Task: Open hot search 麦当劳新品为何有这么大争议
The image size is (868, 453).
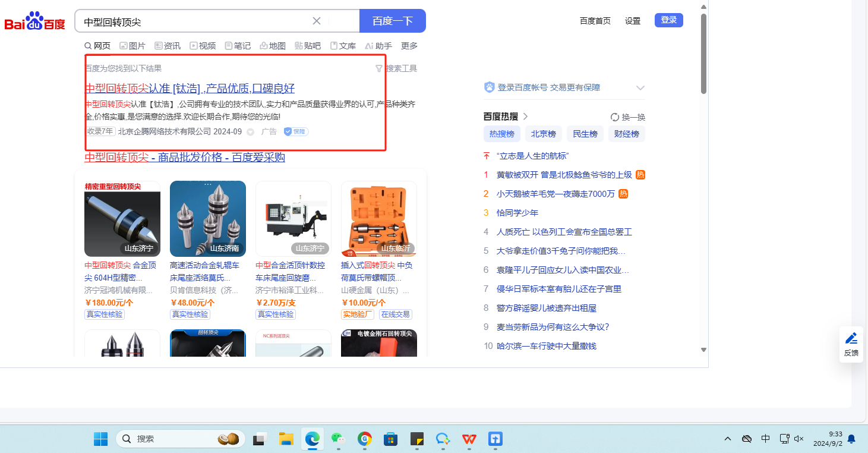Action: click(553, 327)
